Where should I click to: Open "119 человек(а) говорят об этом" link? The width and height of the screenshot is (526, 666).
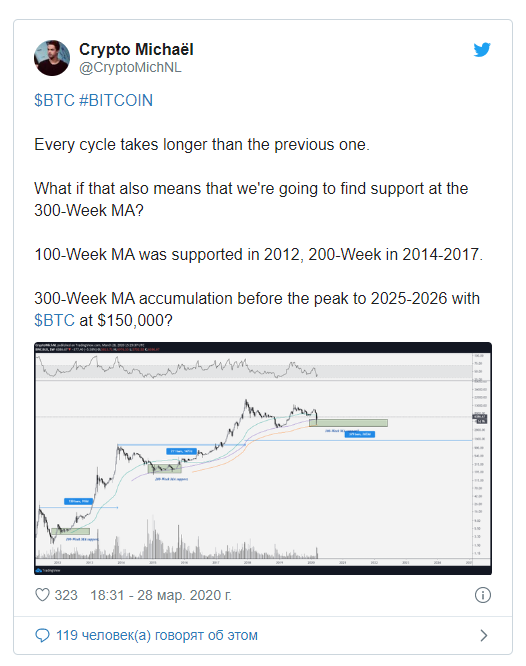click(157, 635)
